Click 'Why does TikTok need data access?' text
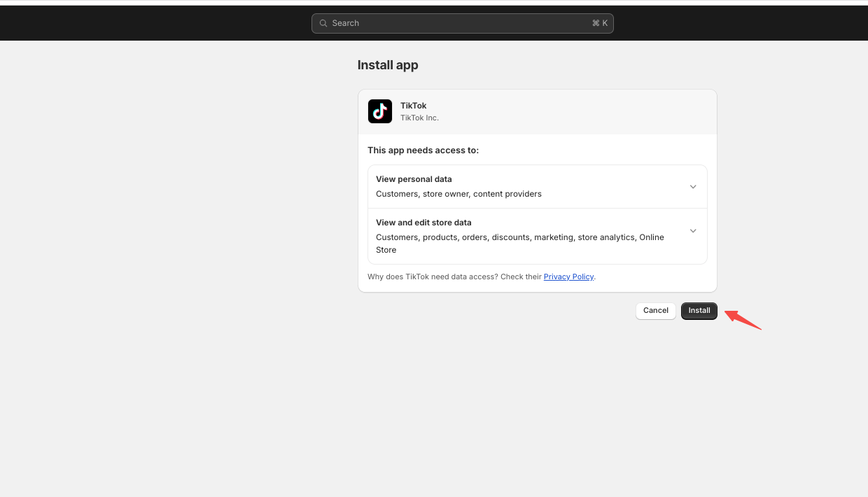The width and height of the screenshot is (868, 497). (433, 276)
